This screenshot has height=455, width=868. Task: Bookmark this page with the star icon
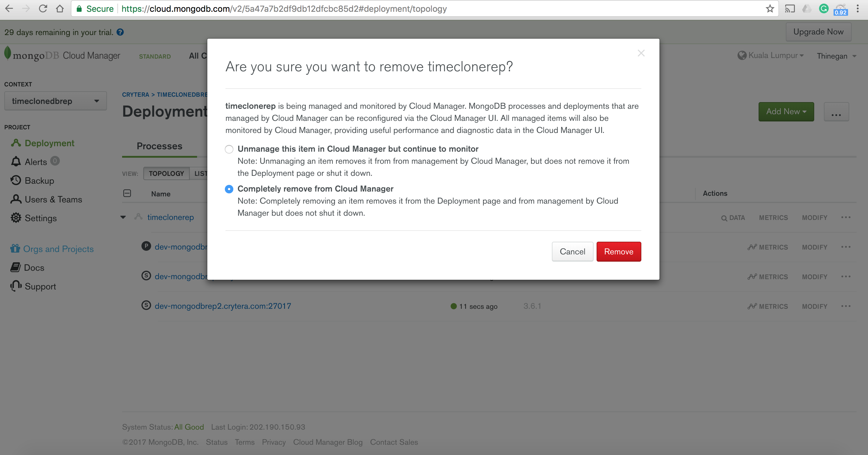click(770, 8)
